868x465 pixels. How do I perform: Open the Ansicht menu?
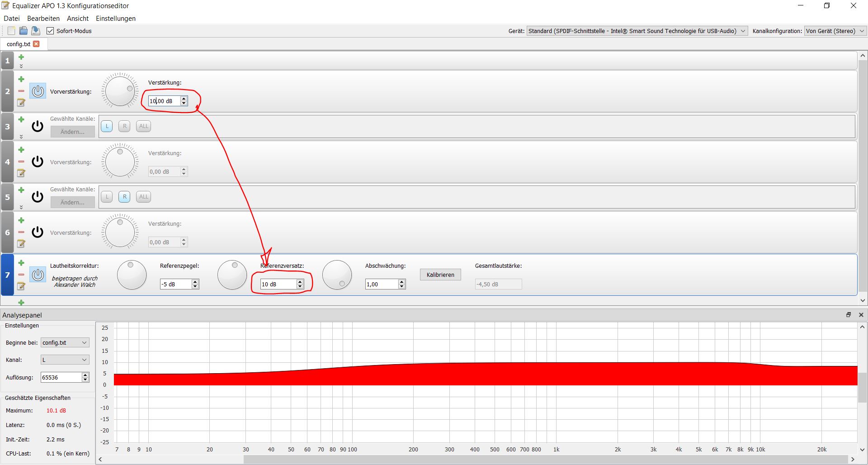[78, 19]
